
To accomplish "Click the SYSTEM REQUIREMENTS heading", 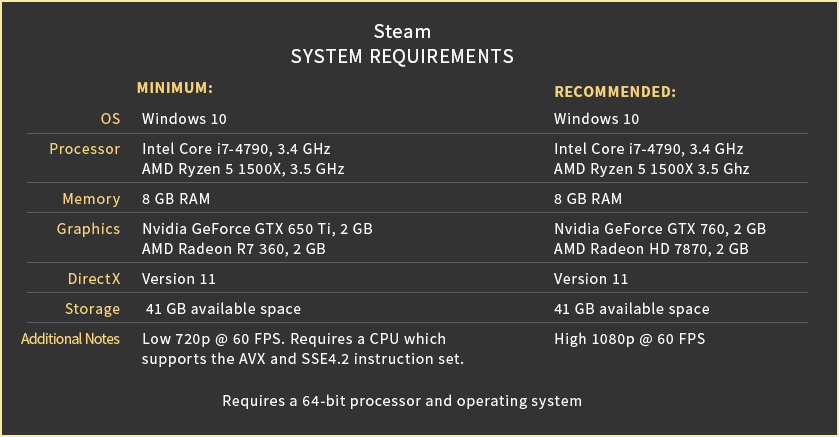I will 402,56.
